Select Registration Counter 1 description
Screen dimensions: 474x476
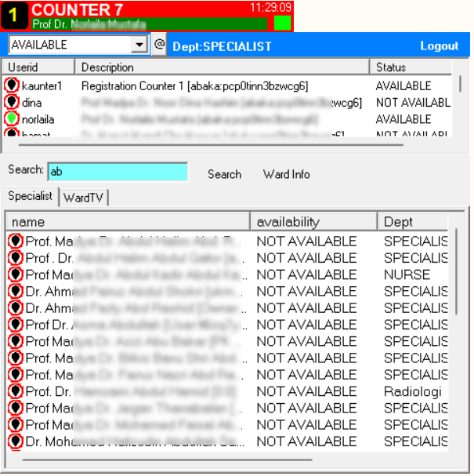(195, 86)
